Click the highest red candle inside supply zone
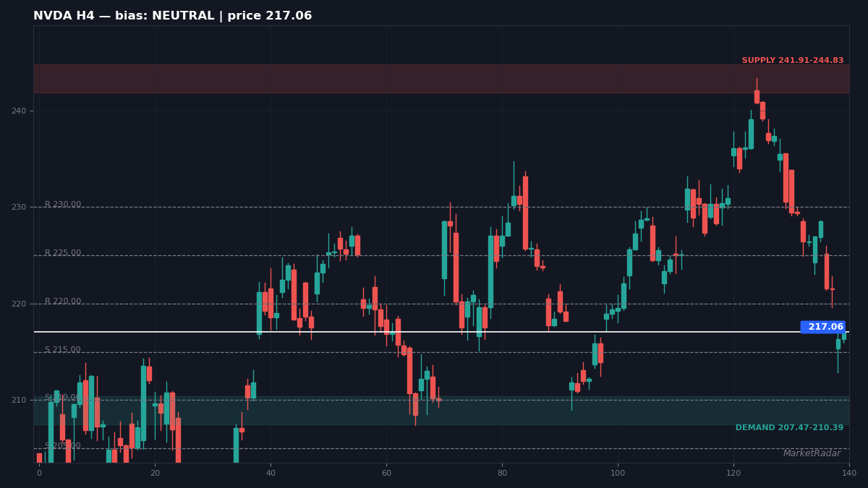868x488 pixels. 757,96
